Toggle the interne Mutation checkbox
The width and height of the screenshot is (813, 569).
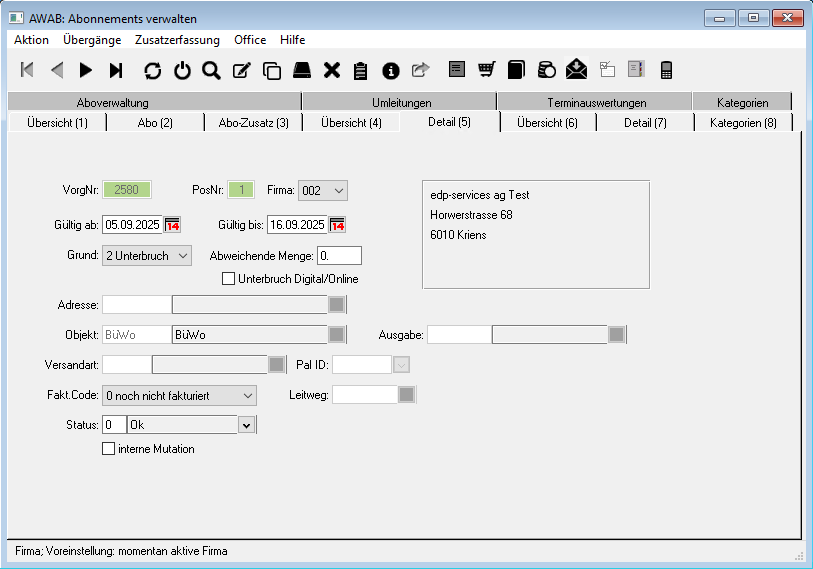[x=109, y=449]
